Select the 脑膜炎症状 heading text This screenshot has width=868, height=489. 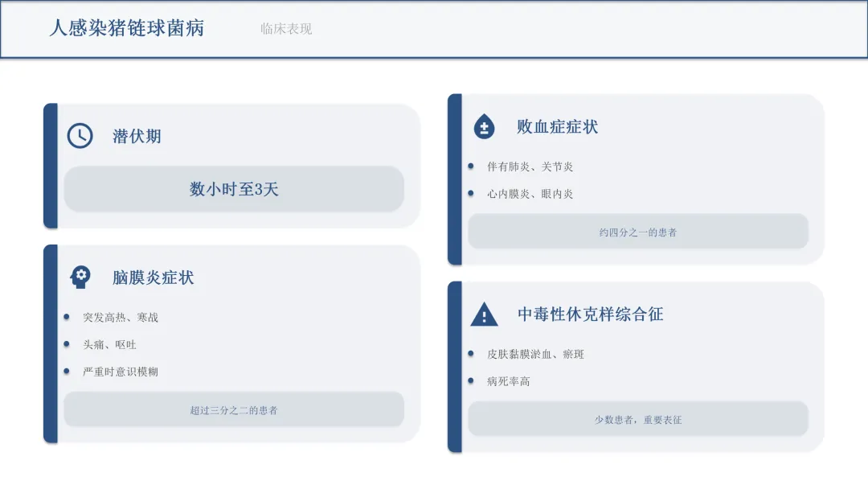click(x=153, y=277)
